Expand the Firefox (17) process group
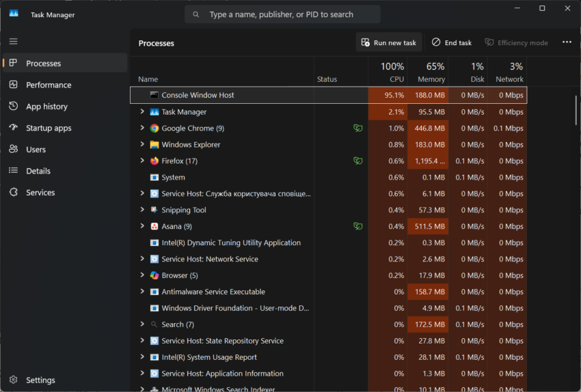 [x=142, y=160]
